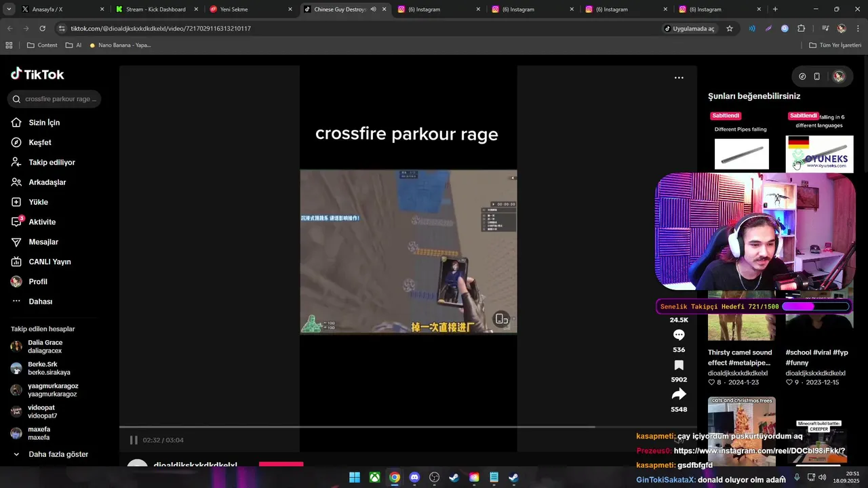Click Uygulamada aç button in address bar
This screenshot has width=868, height=488.
(x=689, y=28)
